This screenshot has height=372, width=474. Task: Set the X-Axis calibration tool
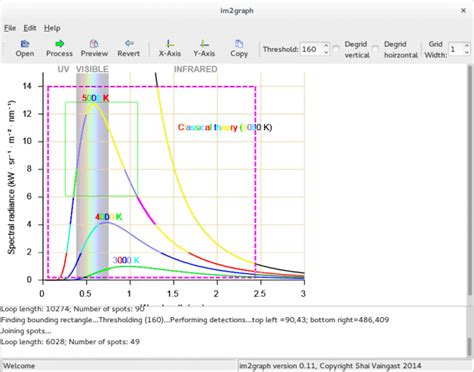[170, 48]
